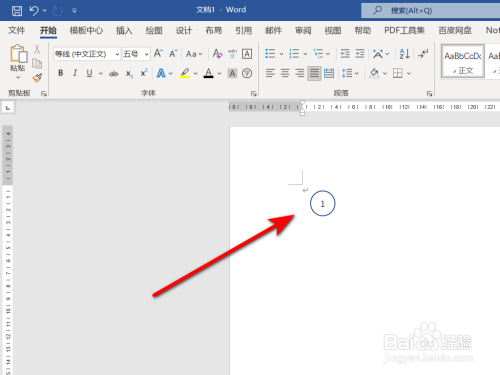The height and width of the screenshot is (375, 500).
Task: Open the 引用 tab
Action: pos(243,31)
